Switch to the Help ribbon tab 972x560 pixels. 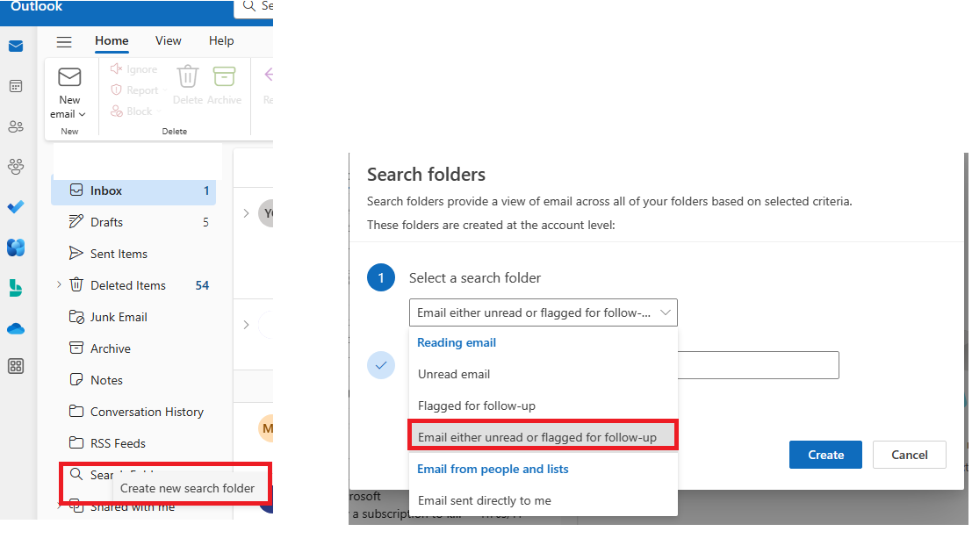[221, 41]
